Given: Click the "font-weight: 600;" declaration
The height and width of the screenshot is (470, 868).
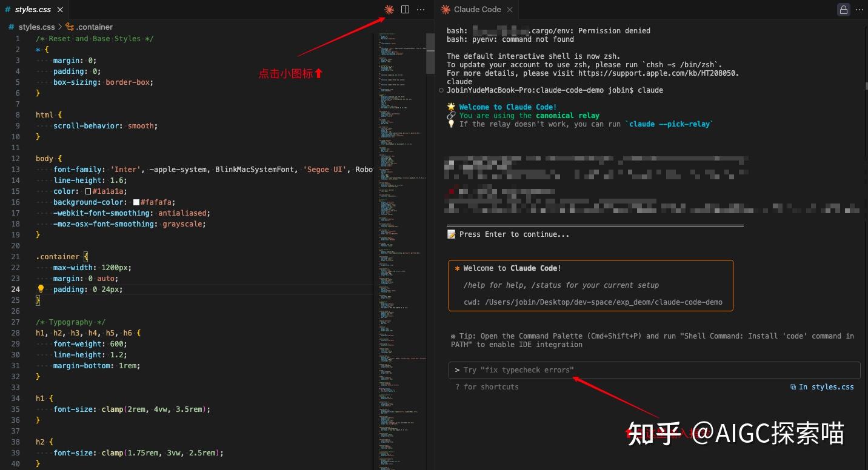Looking at the screenshot, I should [90, 344].
